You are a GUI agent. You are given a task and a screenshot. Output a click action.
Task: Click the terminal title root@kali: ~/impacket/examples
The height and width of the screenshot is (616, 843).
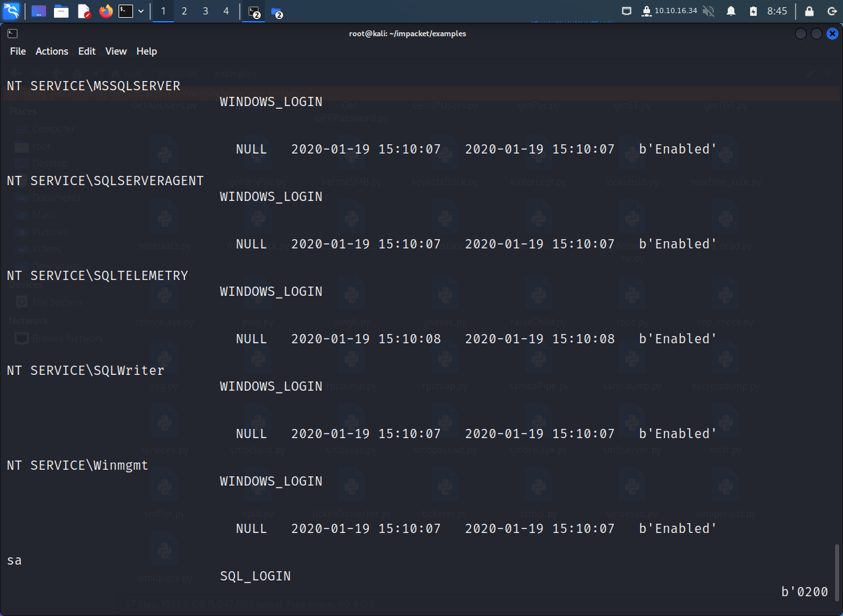point(408,34)
